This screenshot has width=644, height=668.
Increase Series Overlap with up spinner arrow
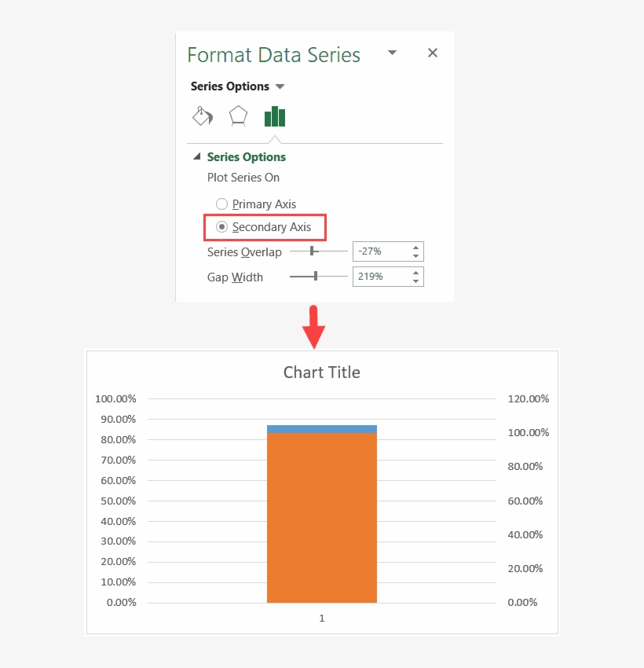click(415, 248)
